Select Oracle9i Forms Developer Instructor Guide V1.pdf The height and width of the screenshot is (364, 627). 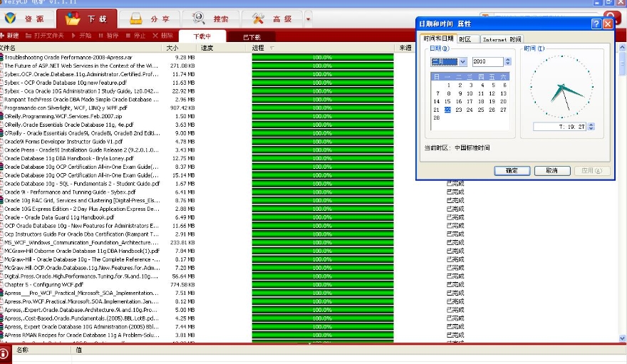pos(63,142)
